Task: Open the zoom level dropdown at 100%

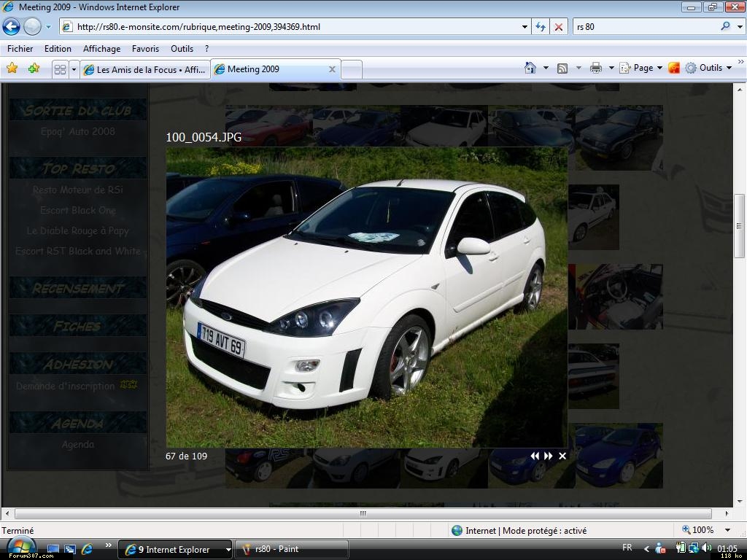Action: coord(727,530)
